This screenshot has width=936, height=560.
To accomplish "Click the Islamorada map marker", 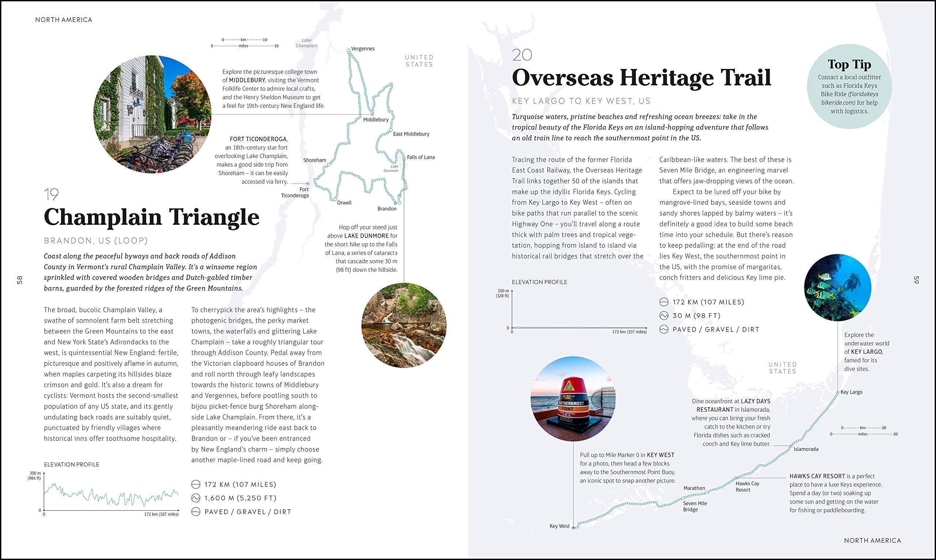I will point(792,446).
